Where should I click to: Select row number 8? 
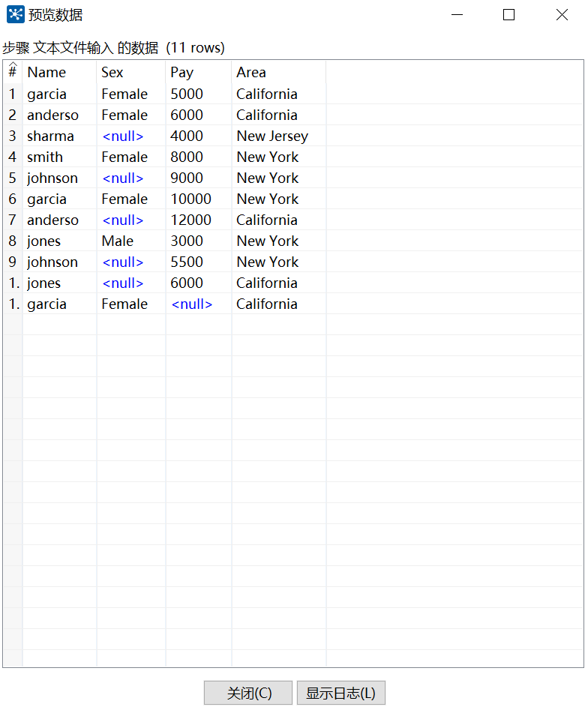pos(13,241)
